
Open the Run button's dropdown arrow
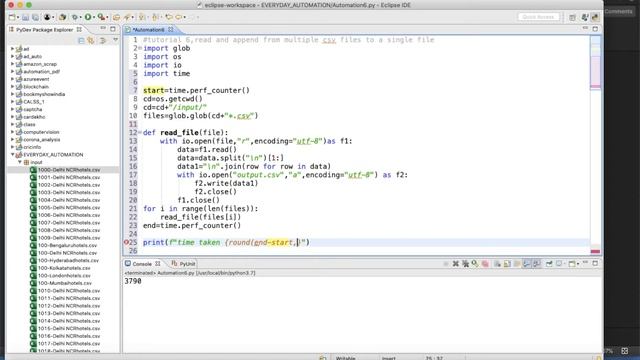pos(94,18)
